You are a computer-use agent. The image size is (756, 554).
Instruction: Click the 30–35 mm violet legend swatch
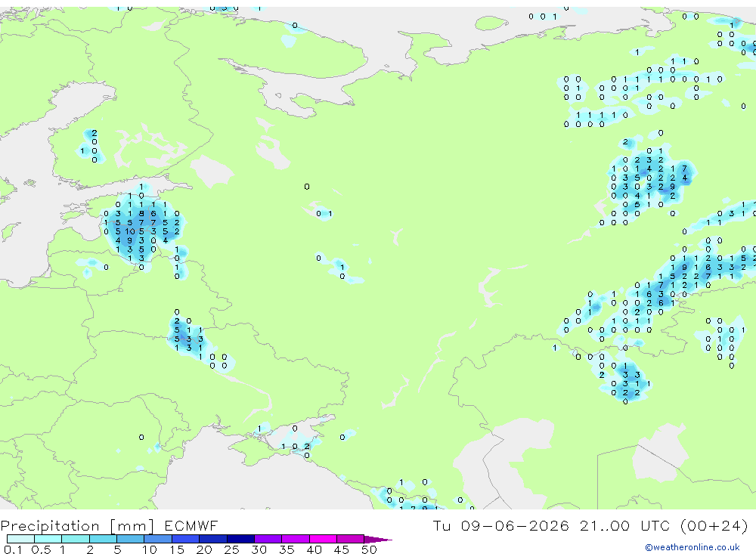click(268, 539)
